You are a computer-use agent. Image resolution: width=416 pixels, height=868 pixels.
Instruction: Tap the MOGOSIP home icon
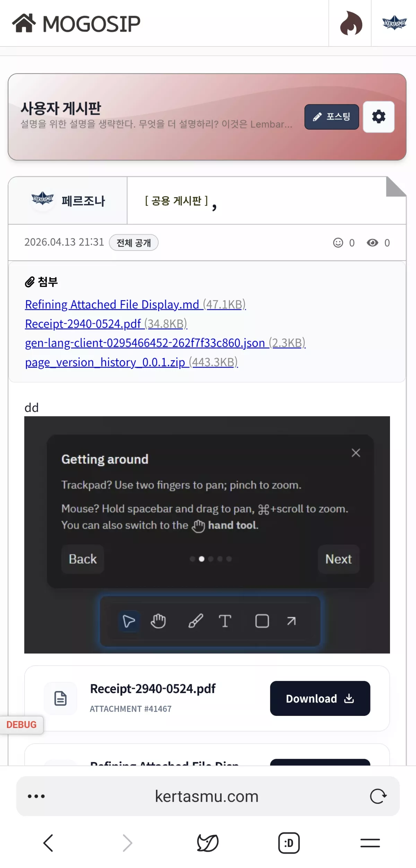(24, 23)
